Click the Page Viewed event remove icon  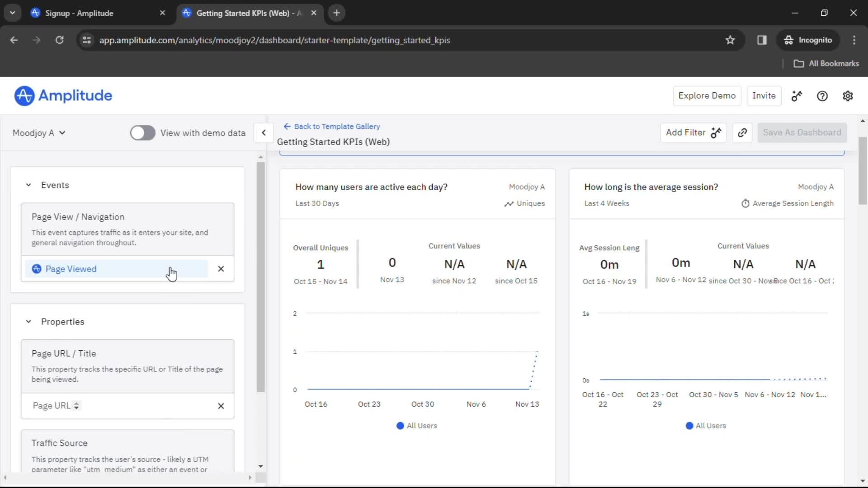coord(221,269)
